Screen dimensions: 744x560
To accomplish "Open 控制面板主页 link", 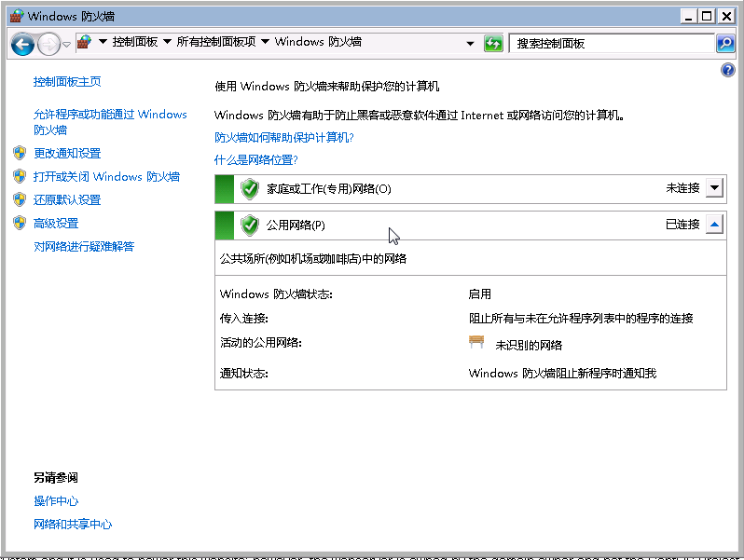I will pyautogui.click(x=67, y=82).
